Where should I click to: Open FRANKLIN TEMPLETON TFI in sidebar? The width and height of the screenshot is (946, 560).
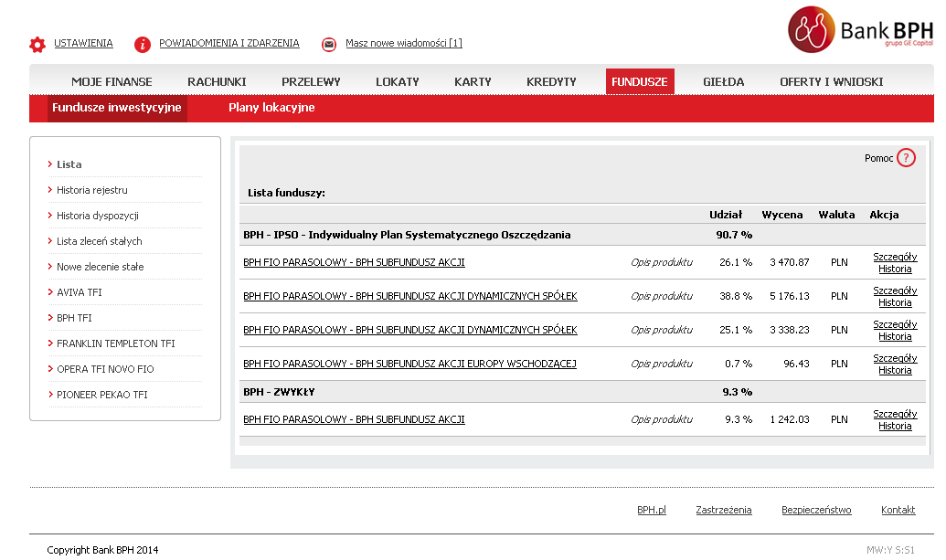[116, 343]
